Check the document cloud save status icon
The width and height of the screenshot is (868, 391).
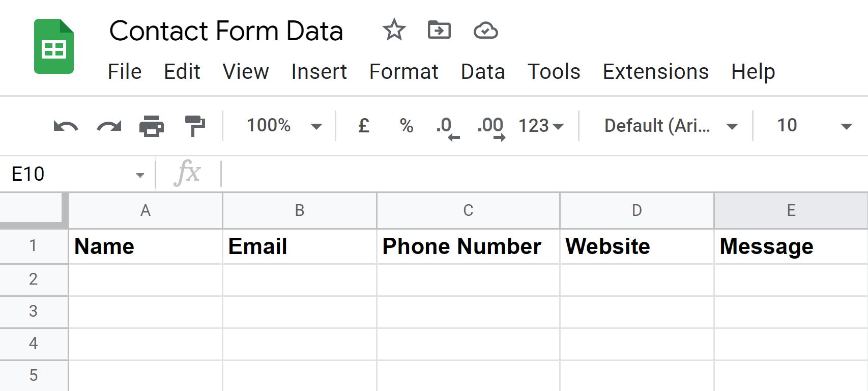tap(485, 31)
